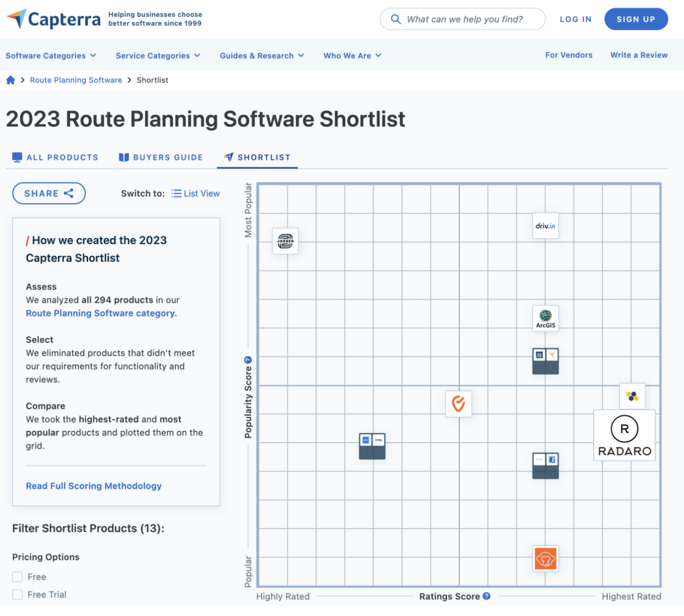Open Read Full Scoring Methodology link
The height and width of the screenshot is (616, 684).
pos(94,486)
